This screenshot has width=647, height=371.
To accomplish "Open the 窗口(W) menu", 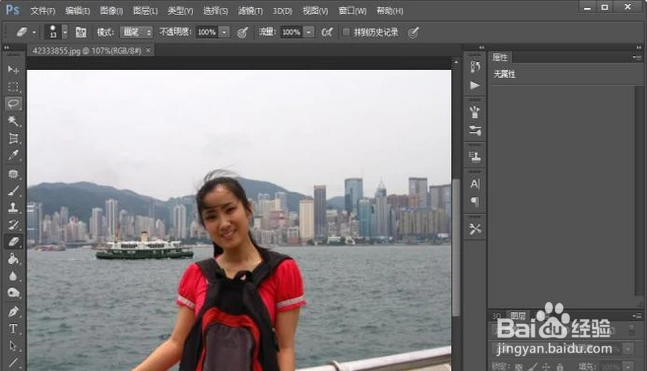I will 352,11.
